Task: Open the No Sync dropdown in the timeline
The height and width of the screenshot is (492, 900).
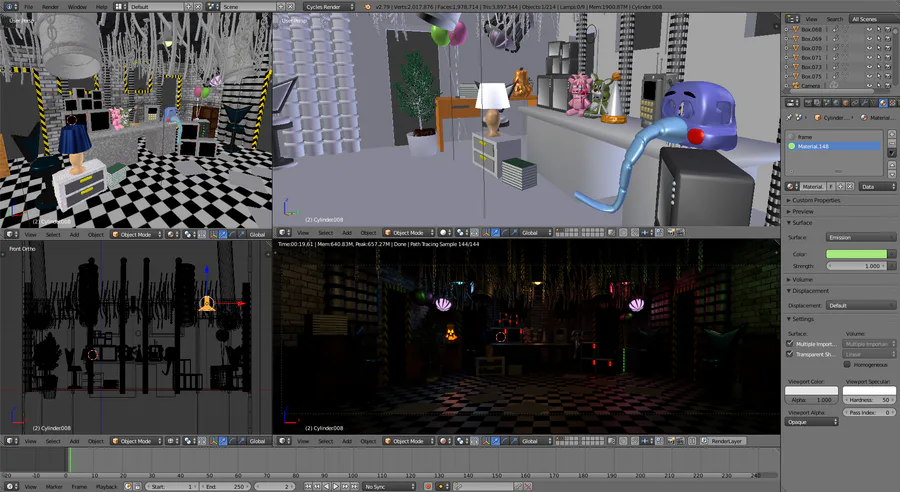Action: point(389,486)
